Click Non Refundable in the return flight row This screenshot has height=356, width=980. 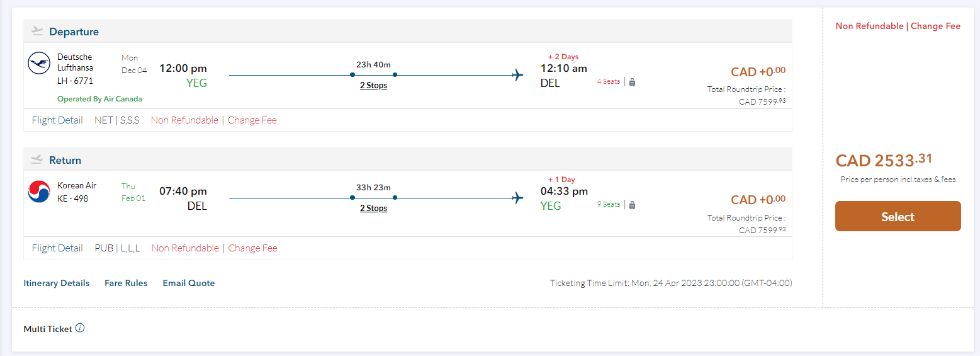185,248
